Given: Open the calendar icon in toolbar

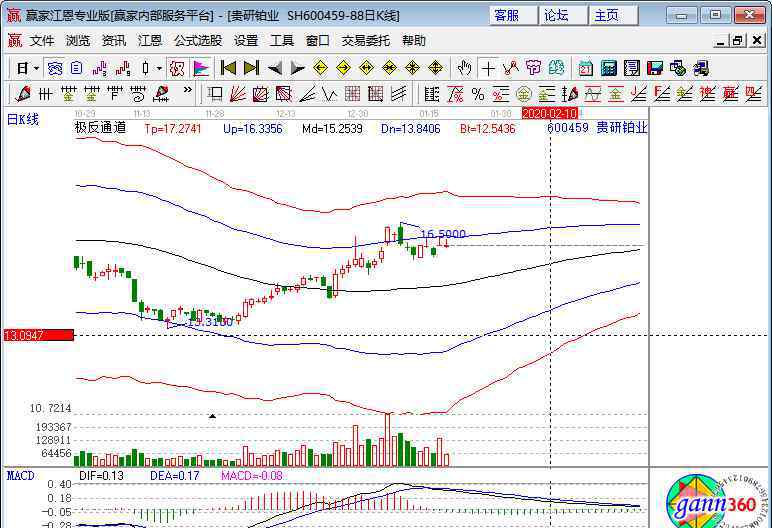Looking at the screenshot, I should click(x=585, y=68).
